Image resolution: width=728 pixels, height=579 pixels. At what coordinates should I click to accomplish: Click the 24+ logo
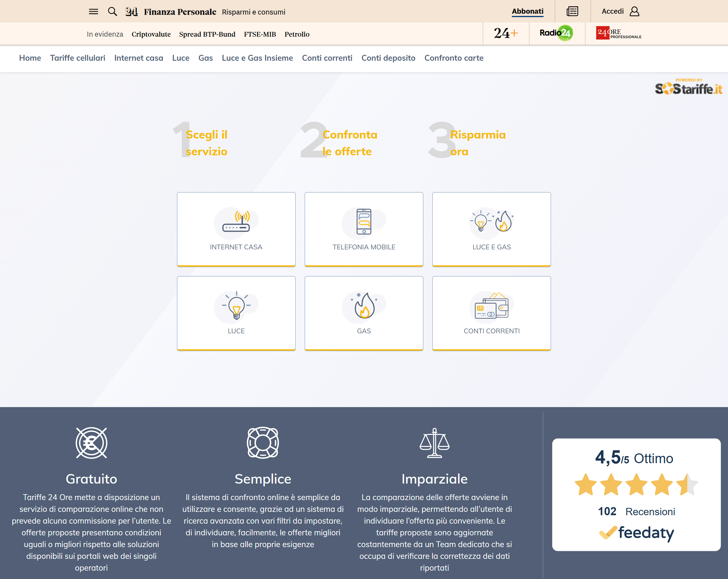pyautogui.click(x=505, y=33)
